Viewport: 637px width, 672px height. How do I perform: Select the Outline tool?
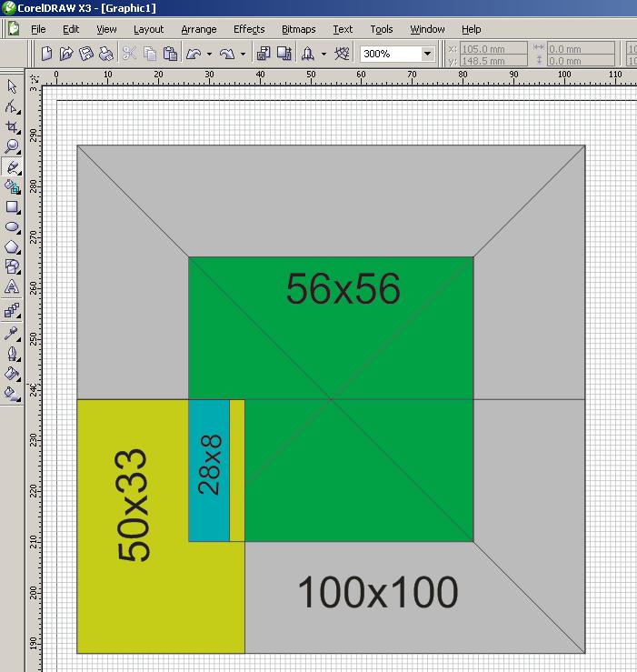(x=12, y=354)
